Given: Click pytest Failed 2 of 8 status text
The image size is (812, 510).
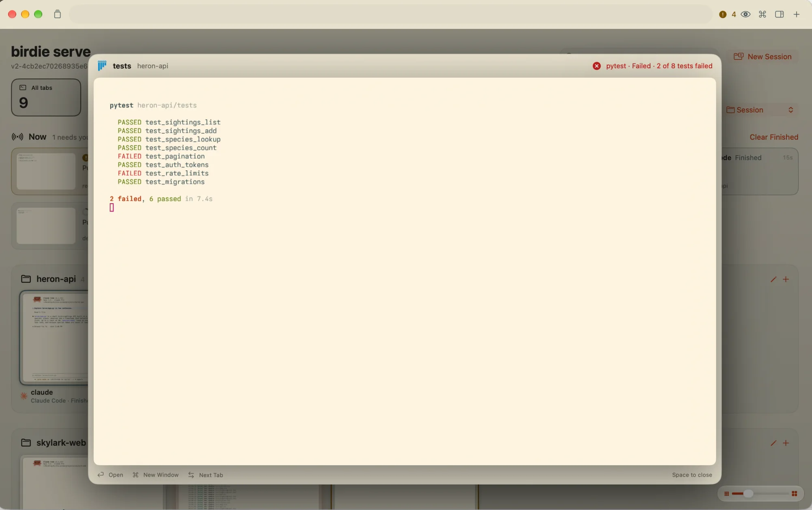Looking at the screenshot, I should click(x=659, y=66).
